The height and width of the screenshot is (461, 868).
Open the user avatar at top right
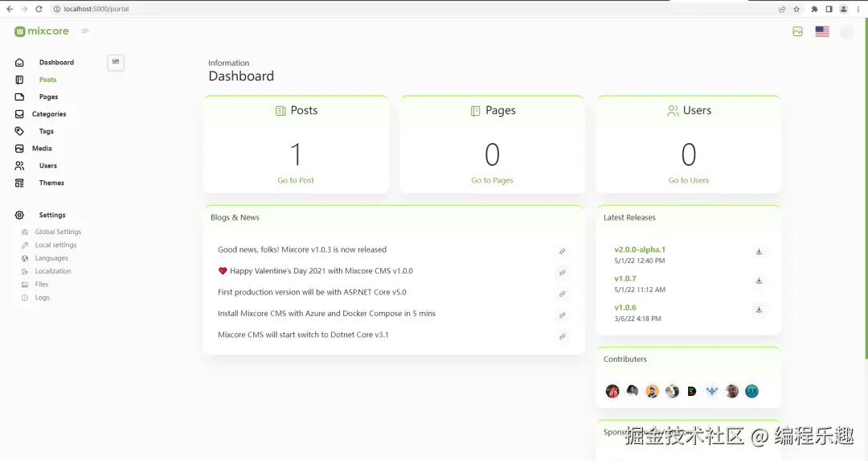tap(847, 31)
